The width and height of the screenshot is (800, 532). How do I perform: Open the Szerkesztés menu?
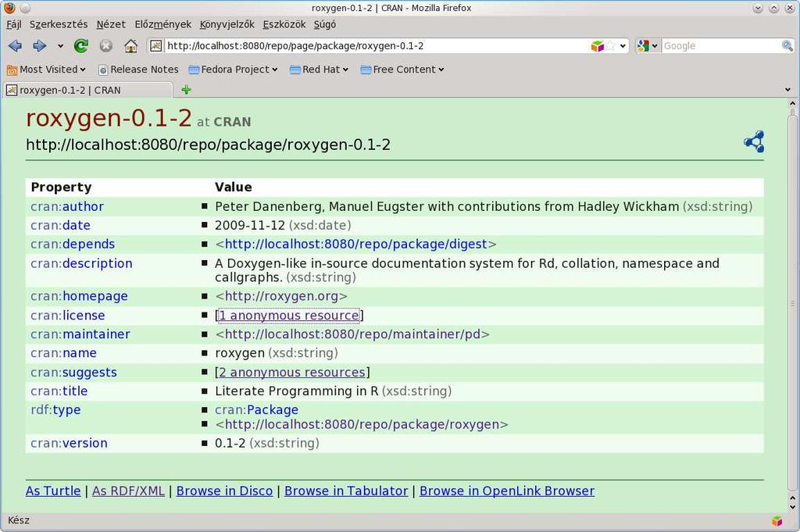click(58, 24)
